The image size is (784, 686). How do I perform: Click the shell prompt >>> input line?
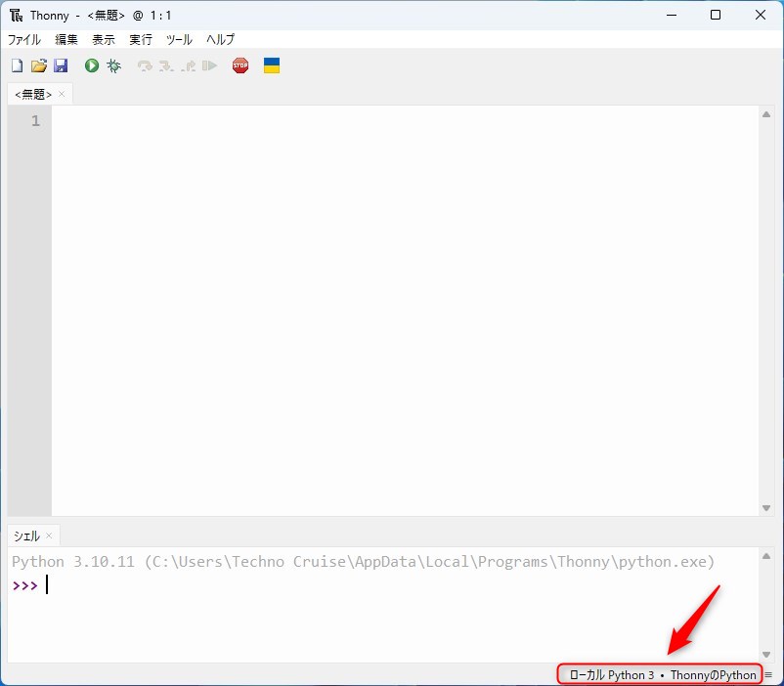tap(382, 585)
